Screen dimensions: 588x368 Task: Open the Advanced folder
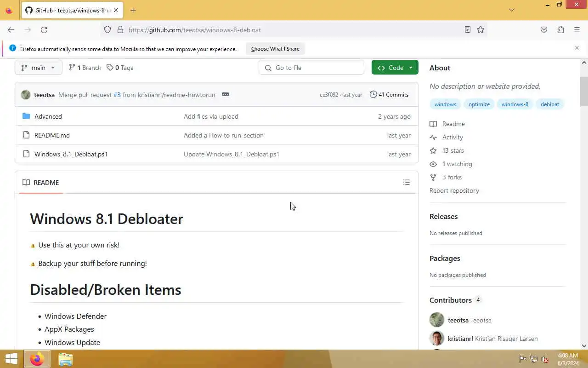click(48, 116)
